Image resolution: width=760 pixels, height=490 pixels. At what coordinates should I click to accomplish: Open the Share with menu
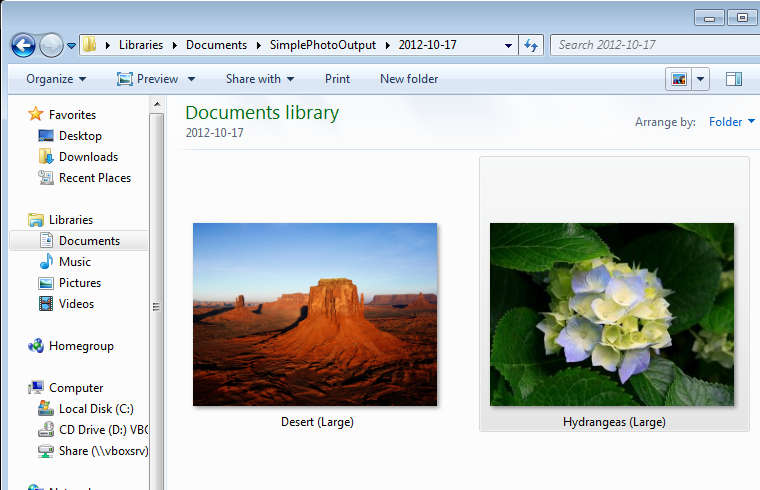260,79
